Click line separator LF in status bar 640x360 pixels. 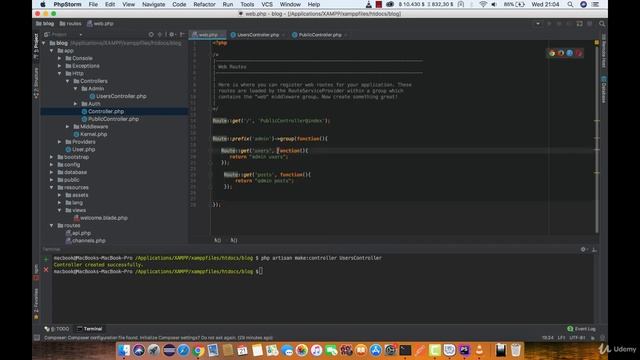(x=561, y=338)
